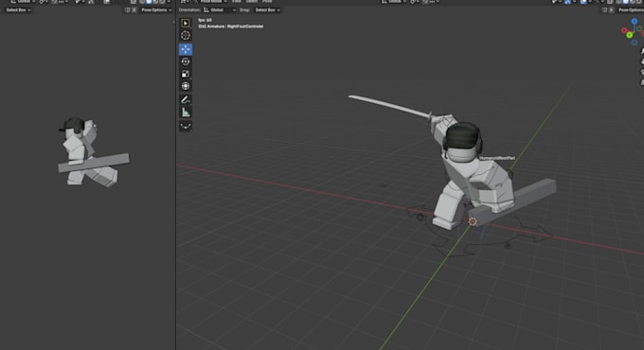
Task: Select the Measure ruler tool
Action: (x=186, y=112)
